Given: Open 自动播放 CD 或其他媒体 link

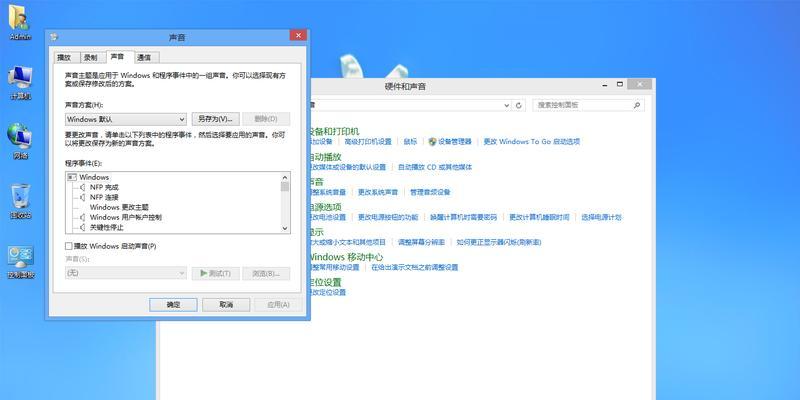Looking at the screenshot, I should click(435, 167).
